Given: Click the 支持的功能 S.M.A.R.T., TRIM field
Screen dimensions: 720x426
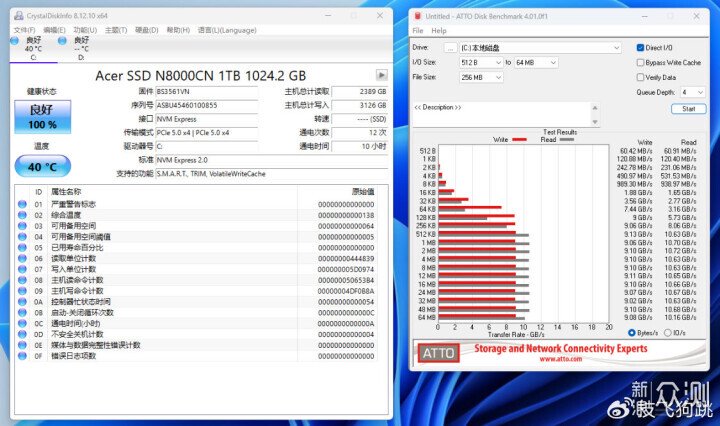Looking at the screenshot, I should tap(271, 174).
